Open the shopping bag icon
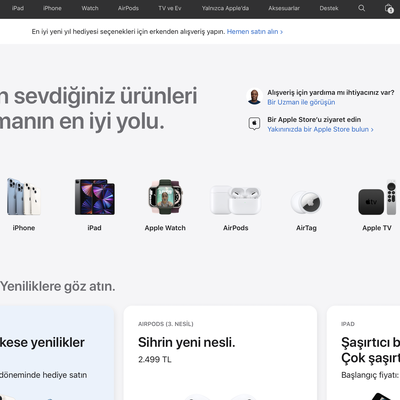400x400 pixels. coord(389,8)
